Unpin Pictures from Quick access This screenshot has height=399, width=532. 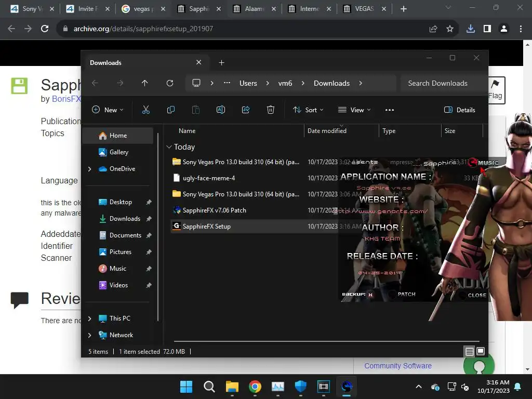[149, 252]
